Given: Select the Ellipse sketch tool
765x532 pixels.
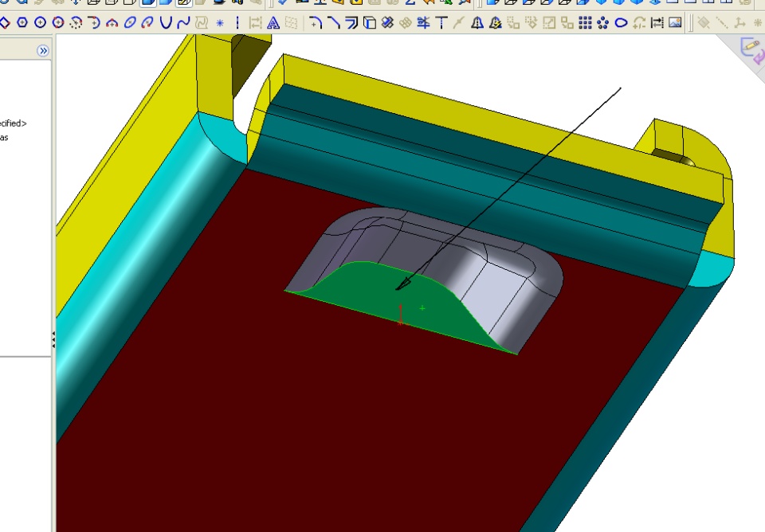Looking at the screenshot, I should (x=130, y=22).
